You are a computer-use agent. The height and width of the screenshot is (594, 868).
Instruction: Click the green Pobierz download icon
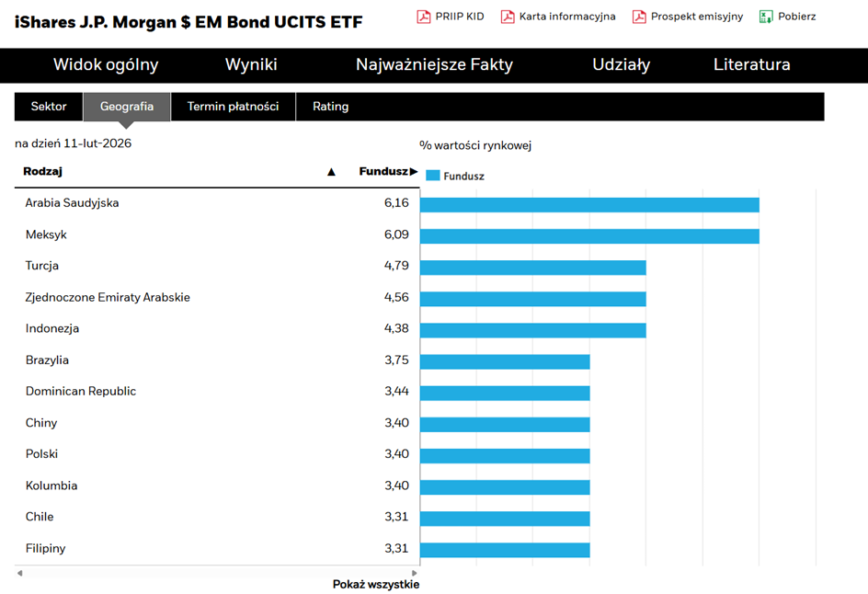766,17
